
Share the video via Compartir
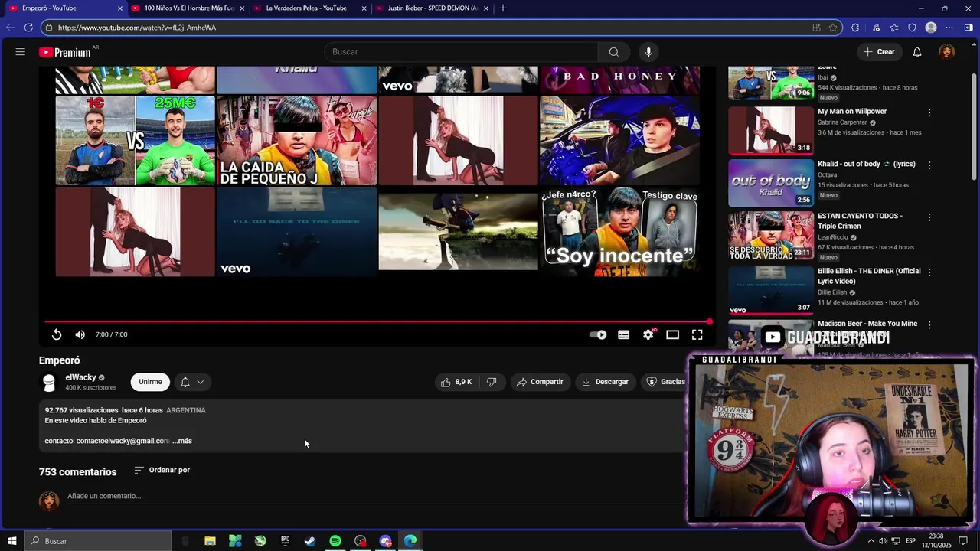540,382
